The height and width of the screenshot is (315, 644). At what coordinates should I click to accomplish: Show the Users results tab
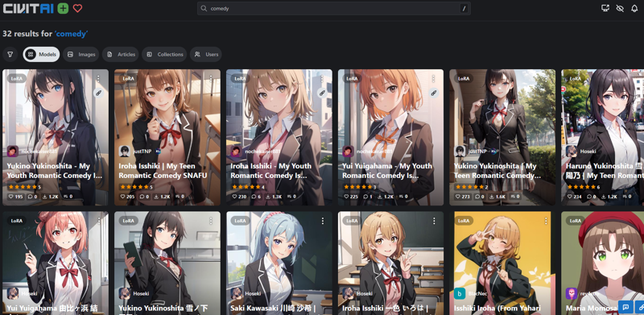pos(206,54)
